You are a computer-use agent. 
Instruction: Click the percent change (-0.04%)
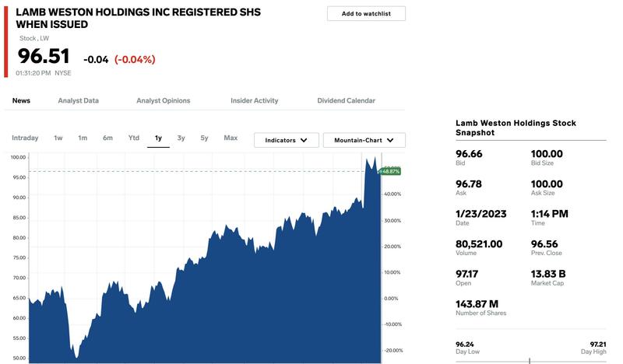(135, 60)
